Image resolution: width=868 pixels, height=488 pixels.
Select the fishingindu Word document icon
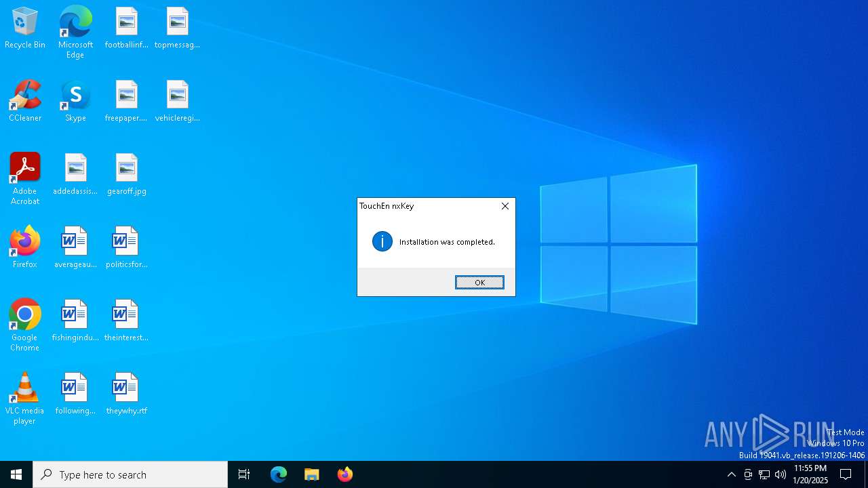(x=75, y=321)
